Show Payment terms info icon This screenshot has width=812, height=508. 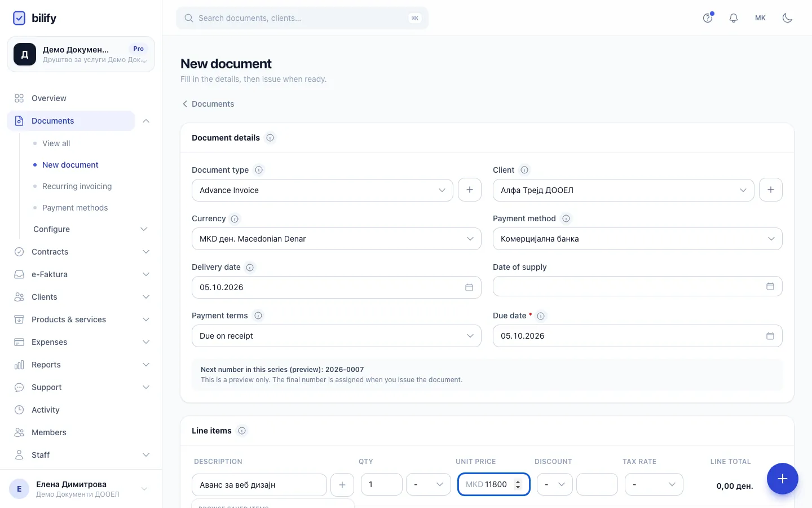click(x=258, y=316)
